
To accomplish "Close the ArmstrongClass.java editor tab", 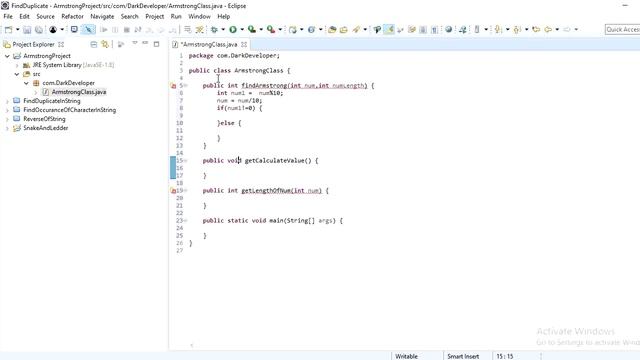I will pos(244,44).
